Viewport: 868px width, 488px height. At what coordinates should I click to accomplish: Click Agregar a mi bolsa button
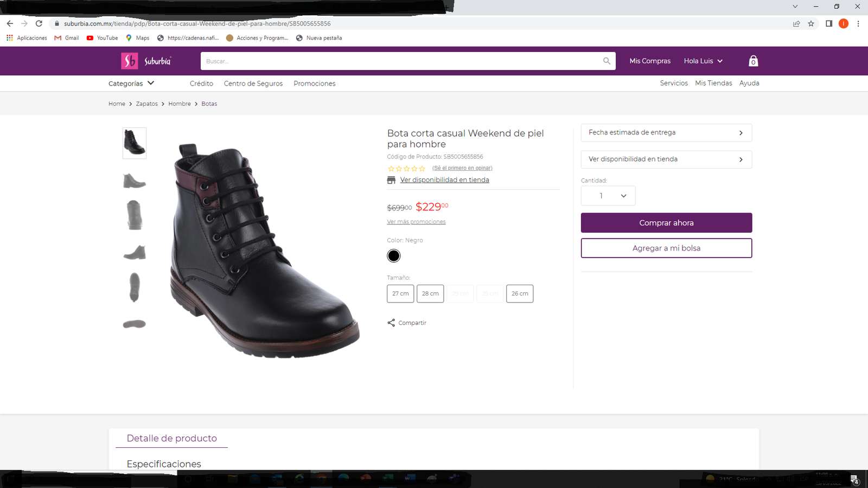[666, 248]
